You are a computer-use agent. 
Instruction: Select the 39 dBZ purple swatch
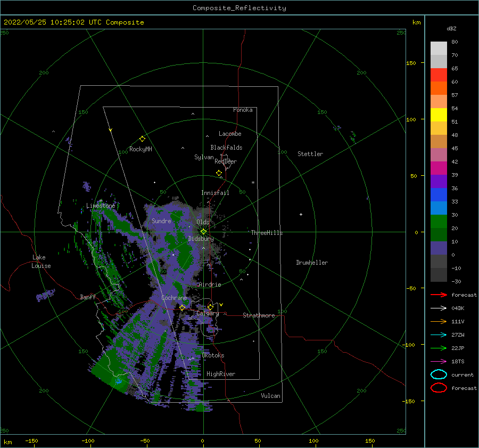click(x=439, y=181)
